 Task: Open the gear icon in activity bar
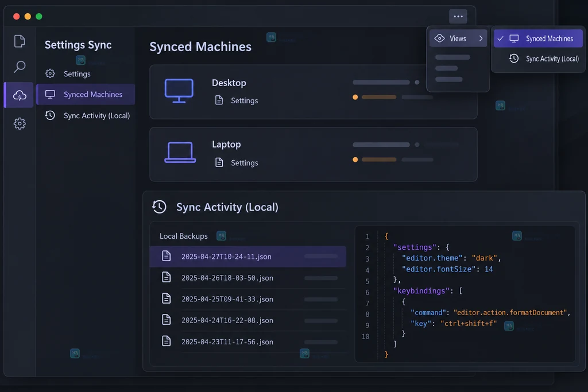tap(20, 123)
